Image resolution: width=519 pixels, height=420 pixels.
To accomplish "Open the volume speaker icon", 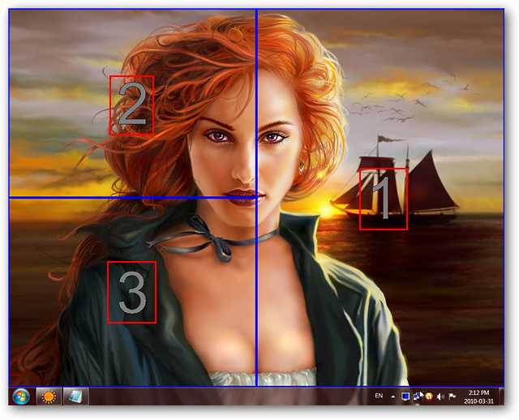I will (440, 396).
